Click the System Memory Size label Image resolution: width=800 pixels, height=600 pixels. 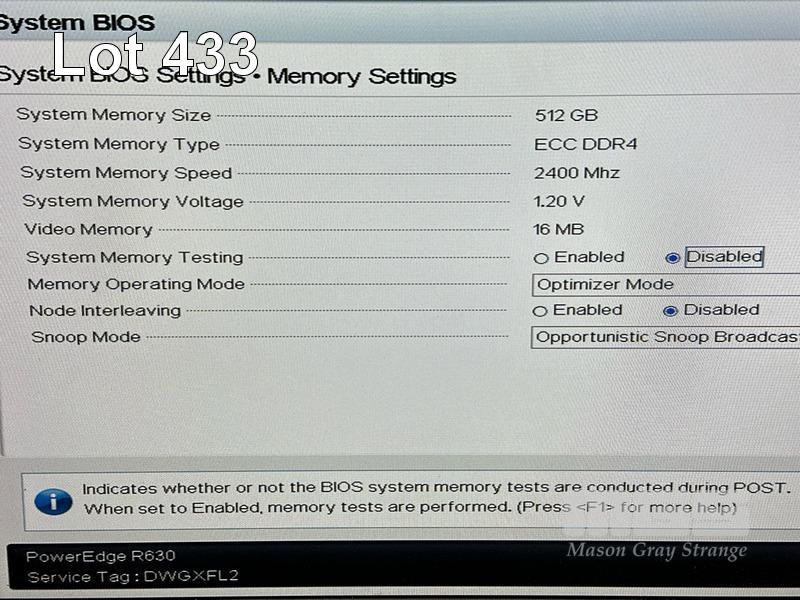coord(113,115)
